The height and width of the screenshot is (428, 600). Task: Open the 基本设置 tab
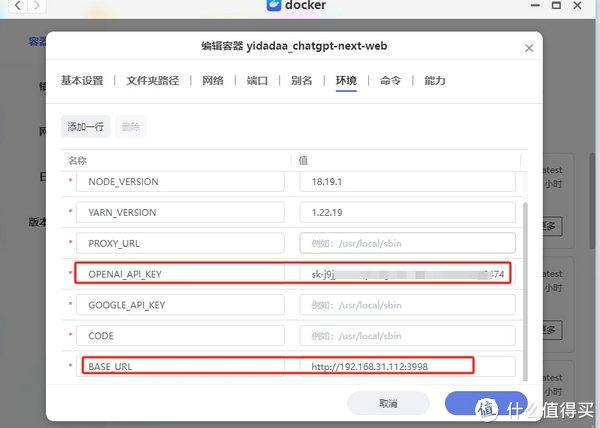point(82,80)
